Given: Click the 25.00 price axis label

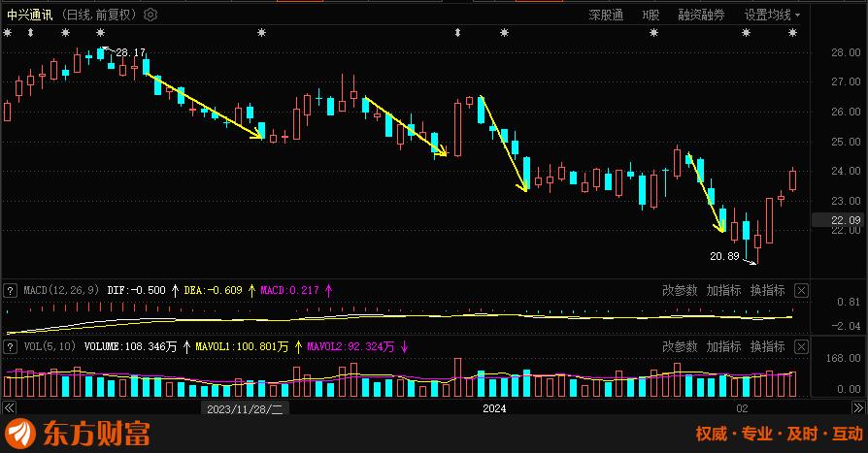Looking at the screenshot, I should tap(846, 142).
